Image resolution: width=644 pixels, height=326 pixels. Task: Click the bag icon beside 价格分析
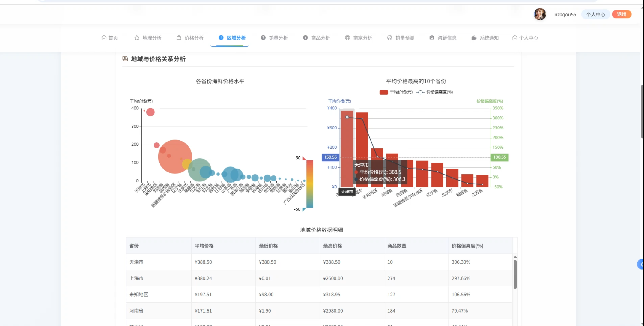[179, 38]
